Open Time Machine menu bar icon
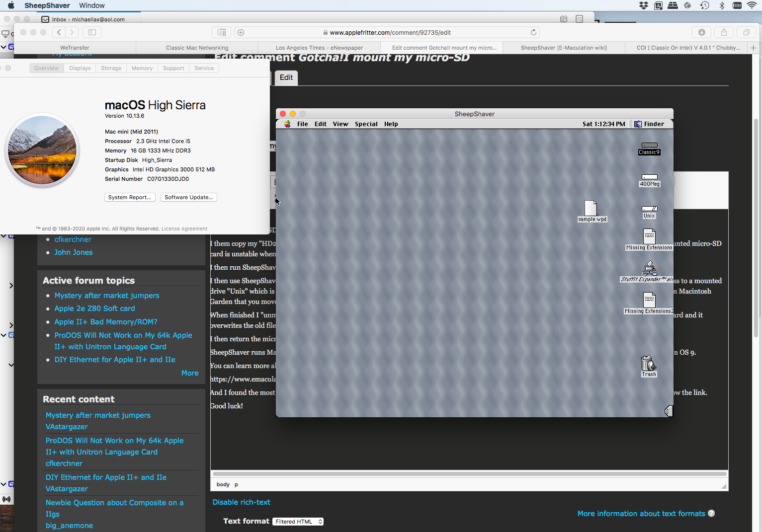The image size is (762, 532). tap(705, 5)
